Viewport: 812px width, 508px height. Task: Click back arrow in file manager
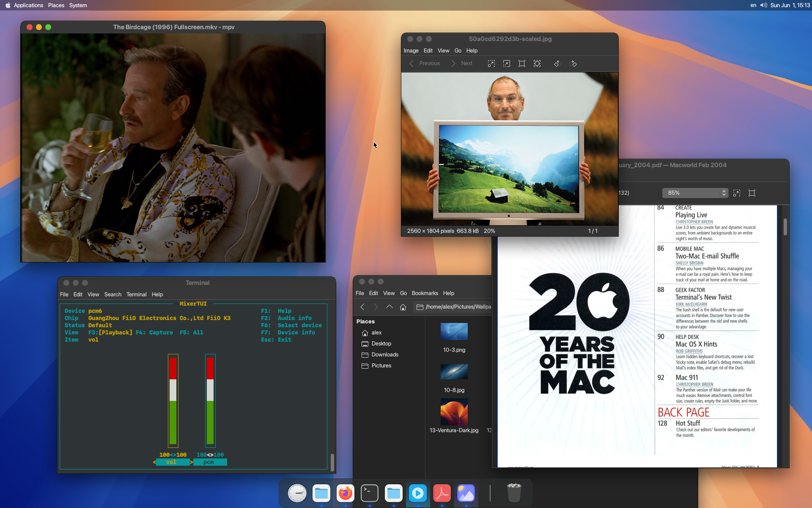pyautogui.click(x=362, y=307)
